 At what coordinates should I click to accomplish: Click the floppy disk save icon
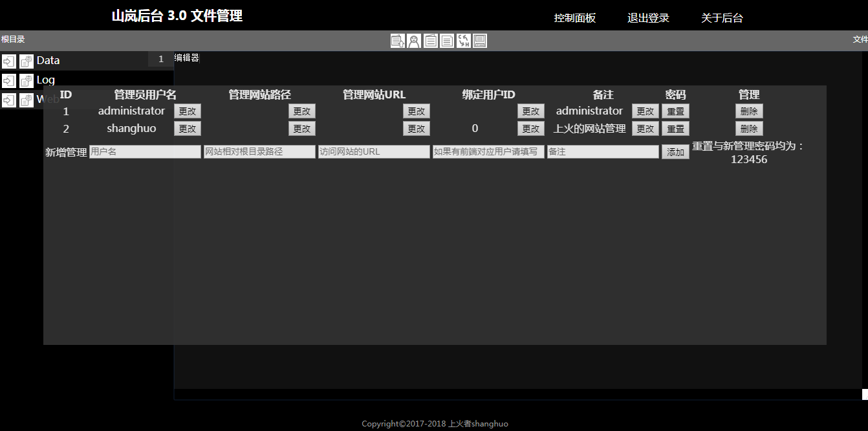pyautogui.click(x=480, y=41)
